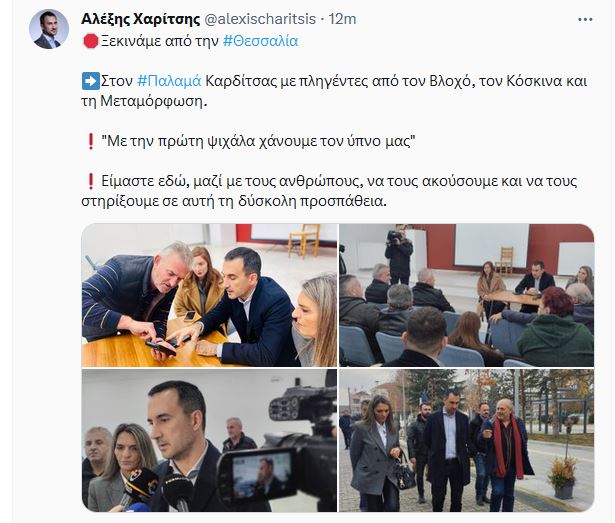Open the three-dot more options menu
The image size is (615, 523).
click(585, 19)
